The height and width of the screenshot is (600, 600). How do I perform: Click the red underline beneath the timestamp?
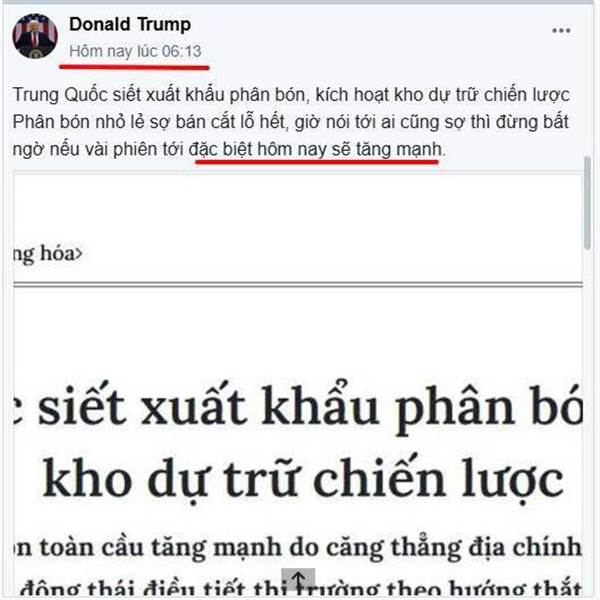coord(134,67)
